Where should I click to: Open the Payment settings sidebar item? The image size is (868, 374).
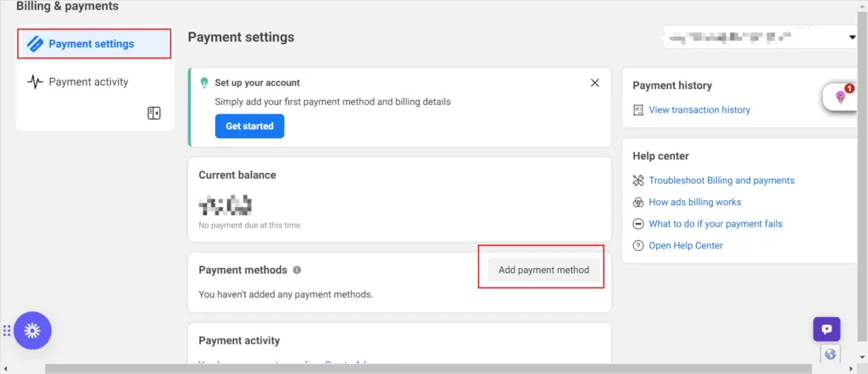point(92,44)
